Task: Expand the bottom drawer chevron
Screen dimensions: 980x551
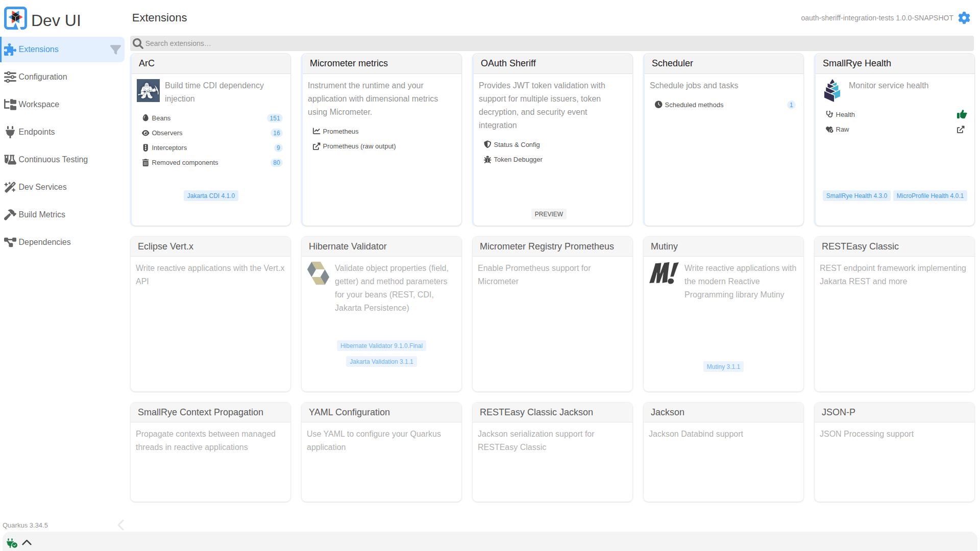Action: [x=27, y=543]
